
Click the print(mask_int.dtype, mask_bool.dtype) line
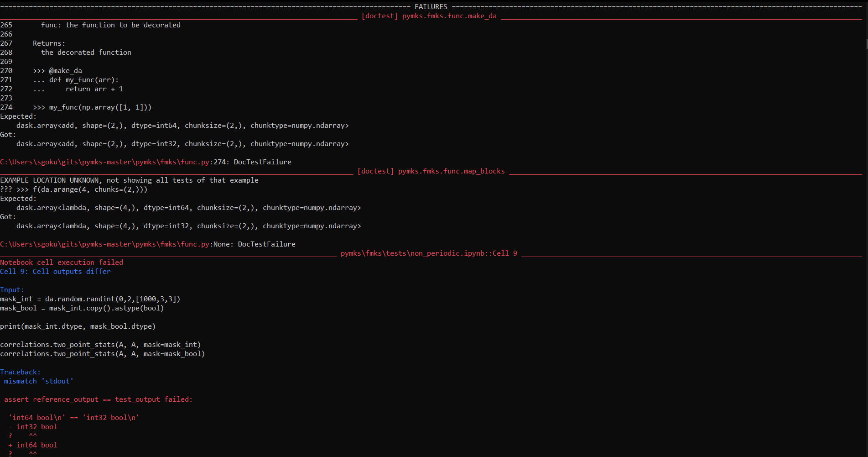click(x=78, y=326)
